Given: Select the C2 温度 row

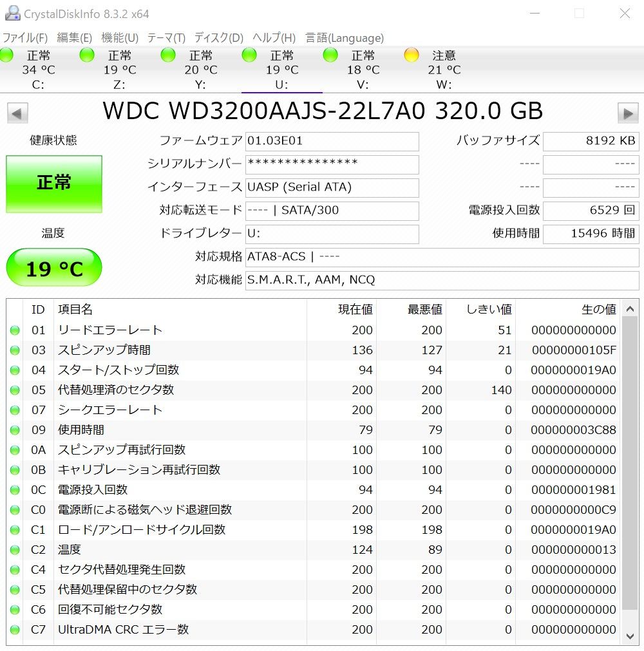Looking at the screenshot, I should [314, 549].
